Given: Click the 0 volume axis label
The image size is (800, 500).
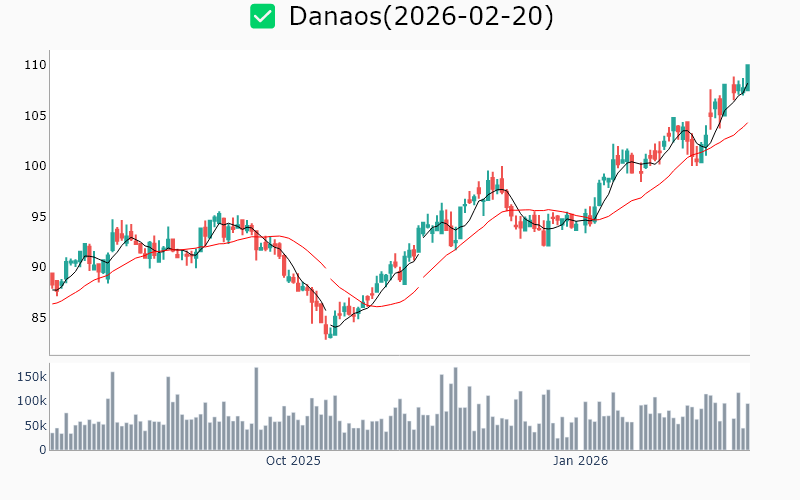Looking at the screenshot, I should point(43,450).
